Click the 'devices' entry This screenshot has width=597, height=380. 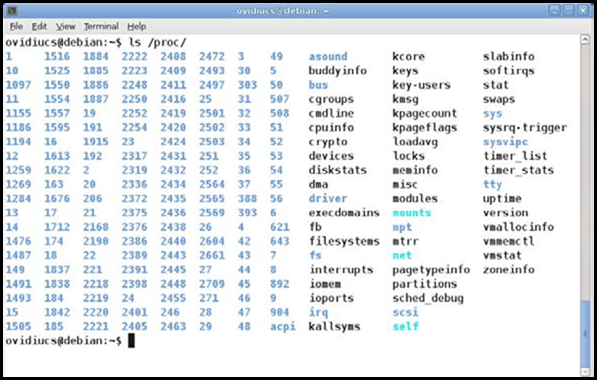point(331,156)
